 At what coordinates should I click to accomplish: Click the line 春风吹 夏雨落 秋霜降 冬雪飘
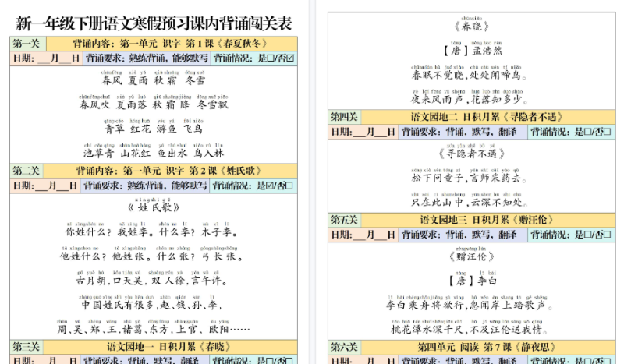coord(154,104)
